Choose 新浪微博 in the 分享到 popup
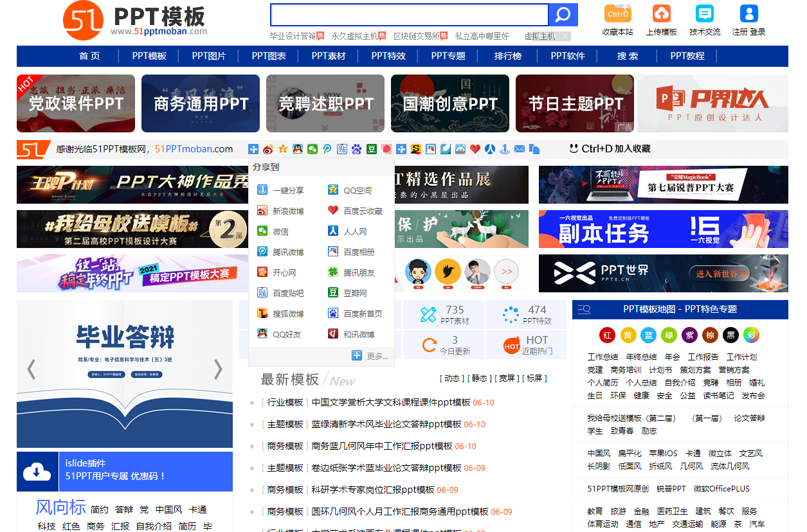This screenshot has height=532, width=807. pos(281,211)
